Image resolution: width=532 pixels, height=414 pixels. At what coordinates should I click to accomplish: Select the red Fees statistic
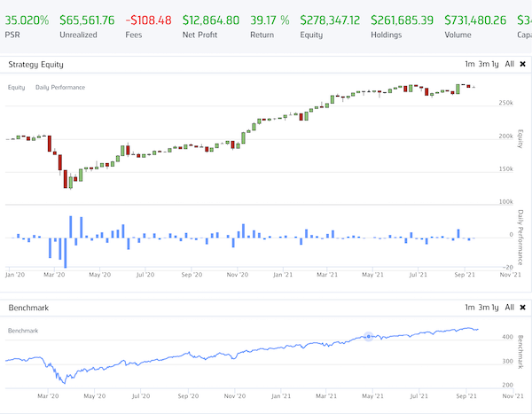(x=148, y=20)
